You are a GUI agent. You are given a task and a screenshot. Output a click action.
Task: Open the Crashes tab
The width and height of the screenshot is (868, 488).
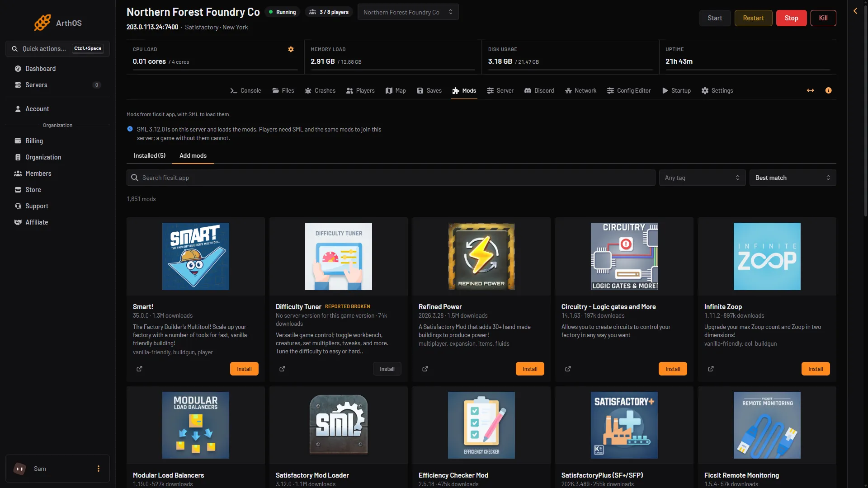coord(320,90)
